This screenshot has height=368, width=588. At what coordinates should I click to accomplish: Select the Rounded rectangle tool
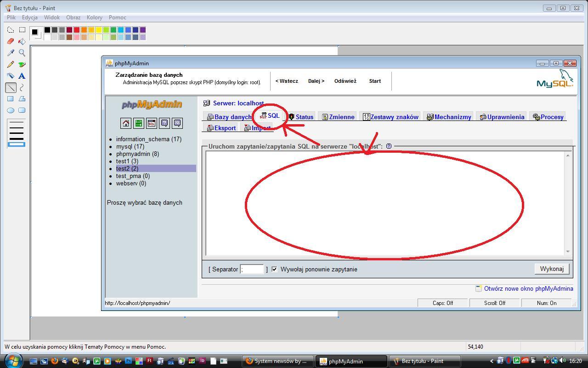(22, 110)
